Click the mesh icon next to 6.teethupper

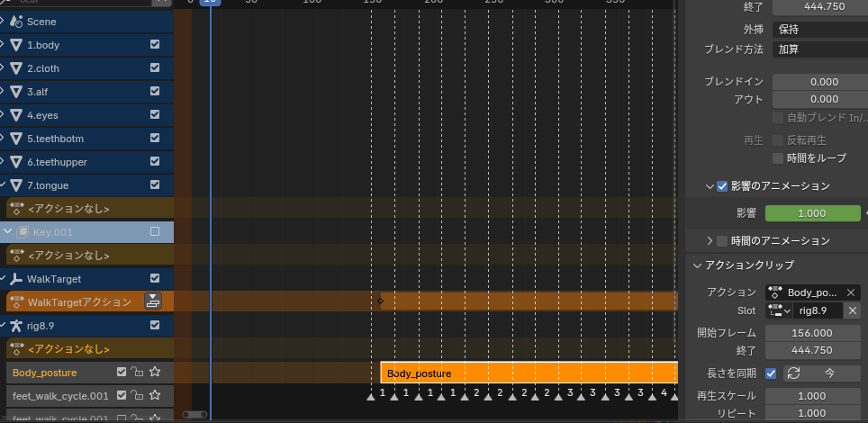pos(16,162)
